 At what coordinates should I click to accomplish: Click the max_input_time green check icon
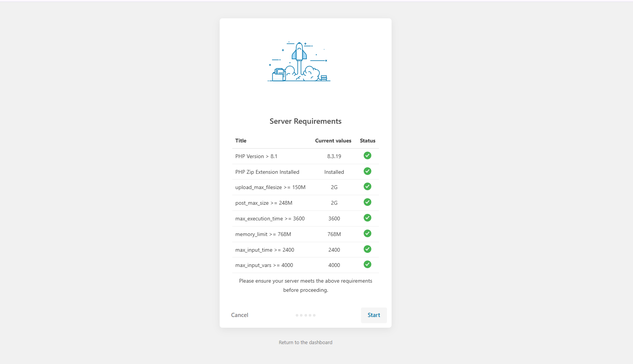click(367, 249)
